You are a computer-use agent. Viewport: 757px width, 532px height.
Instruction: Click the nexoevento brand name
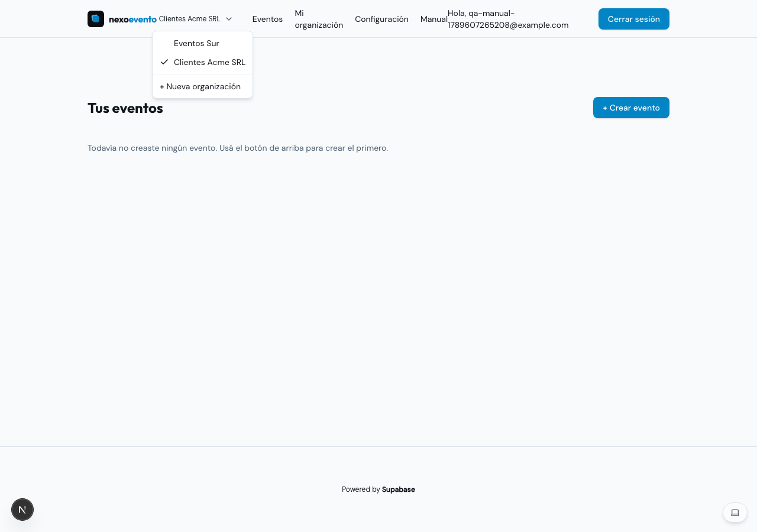point(132,20)
